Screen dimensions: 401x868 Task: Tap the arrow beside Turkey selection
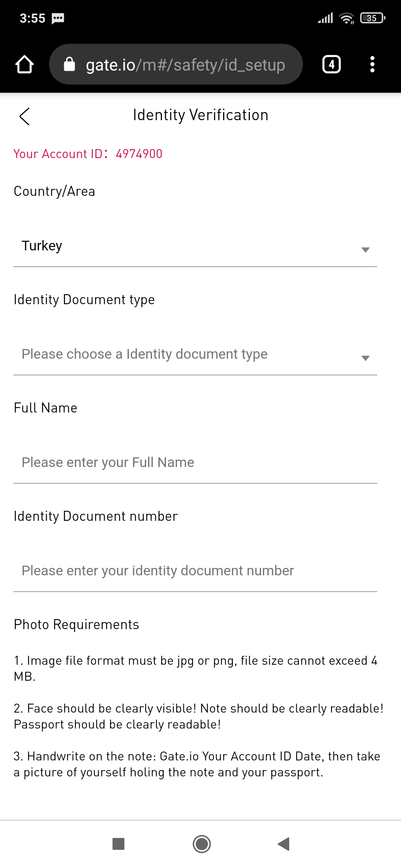365,250
